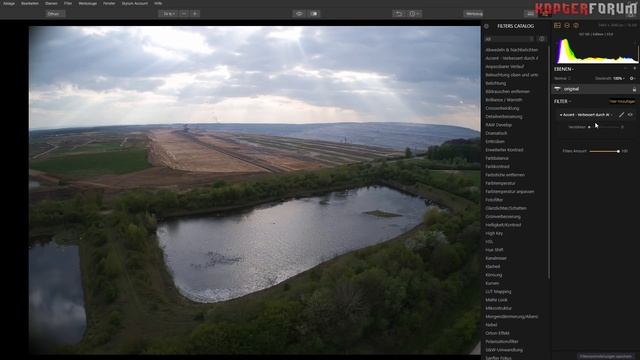Image resolution: width=640 pixels, height=360 pixels.
Task: Open the Normal blend mode dropdown
Action: tap(562, 78)
